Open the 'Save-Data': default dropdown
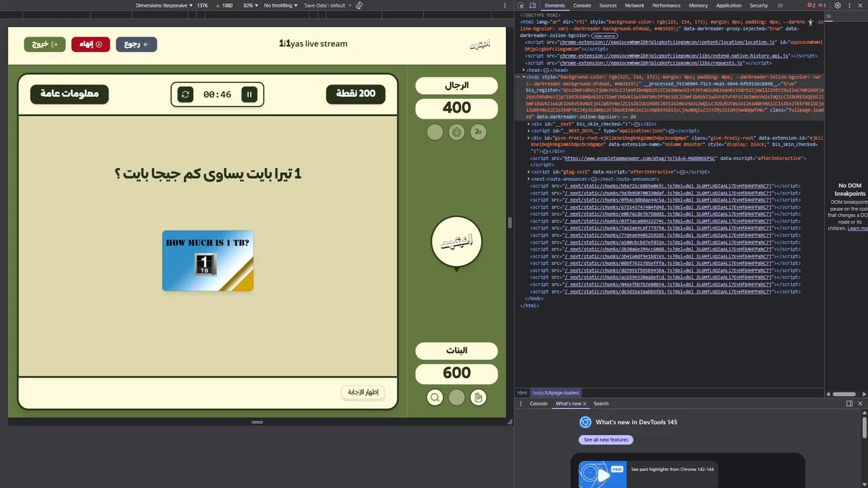The height and width of the screenshot is (488, 868). click(327, 5)
